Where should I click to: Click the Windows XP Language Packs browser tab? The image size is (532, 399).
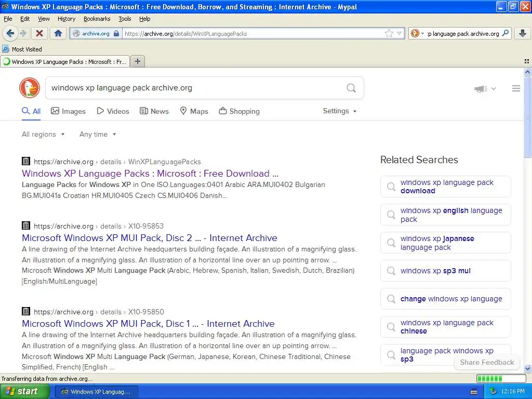point(65,62)
